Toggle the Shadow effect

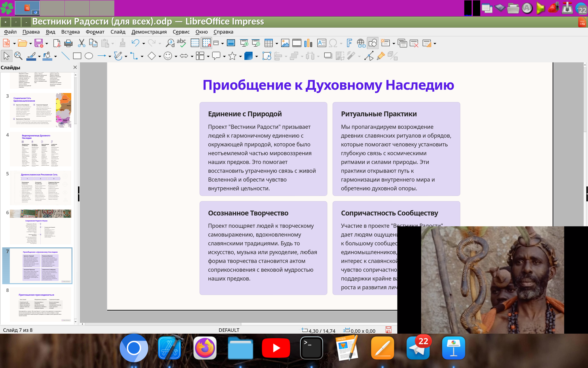click(x=328, y=56)
